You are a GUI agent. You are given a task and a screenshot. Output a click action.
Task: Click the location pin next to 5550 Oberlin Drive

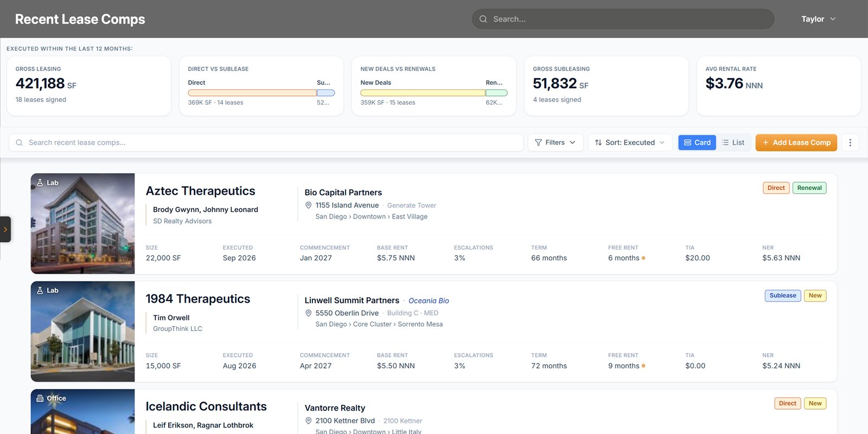[309, 313]
